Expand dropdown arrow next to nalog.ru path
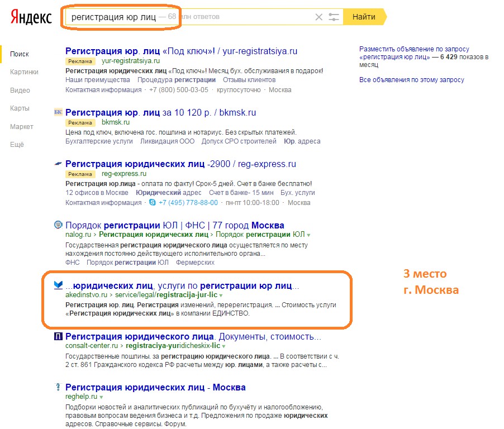504x429 pixels. (x=308, y=235)
